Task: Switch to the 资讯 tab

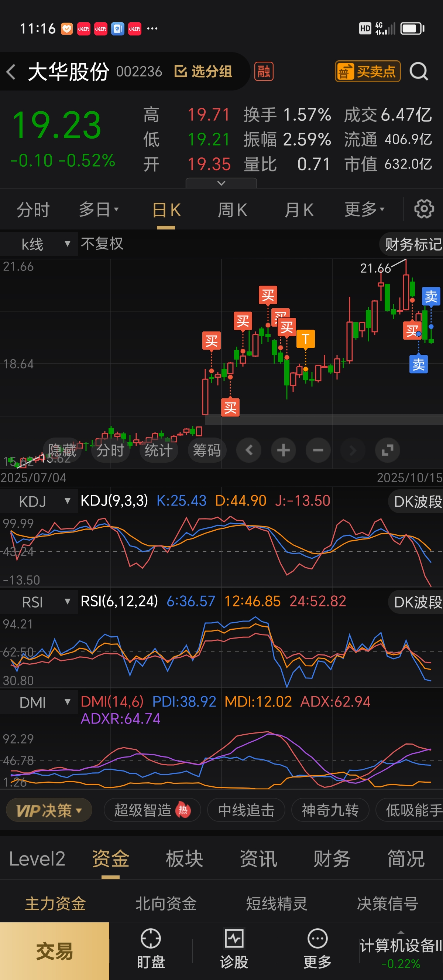Action: (258, 859)
